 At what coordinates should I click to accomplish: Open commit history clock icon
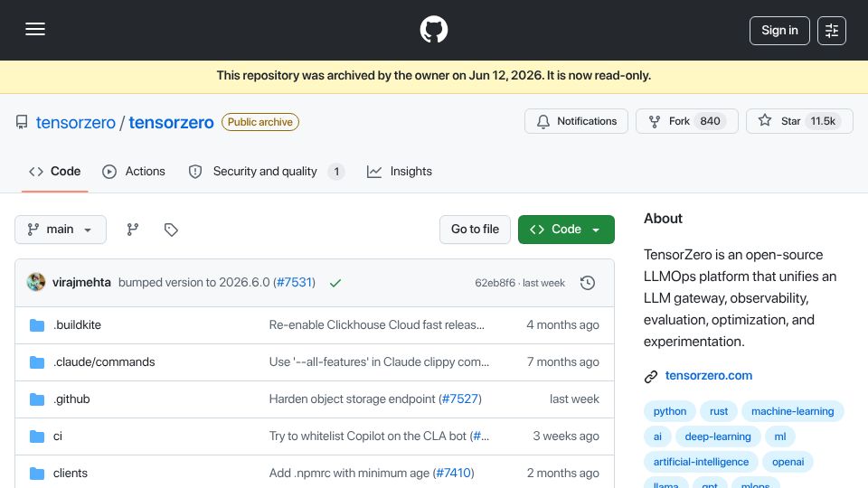pyautogui.click(x=588, y=283)
